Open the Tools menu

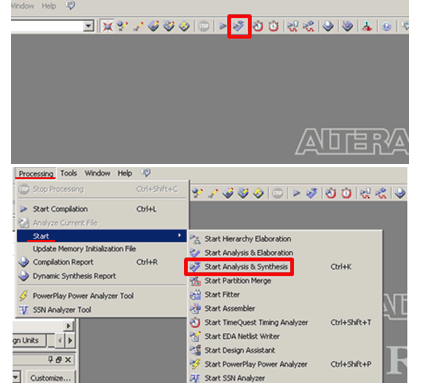coord(69,173)
